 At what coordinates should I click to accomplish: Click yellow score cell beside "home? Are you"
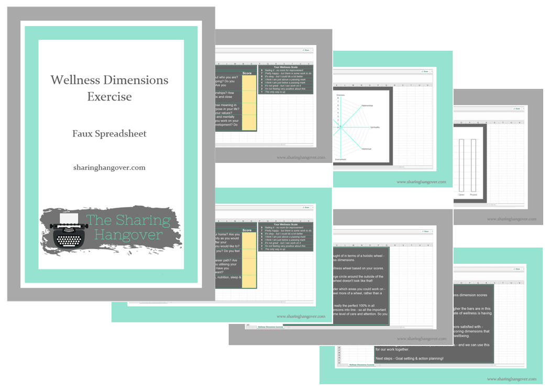pos(249,241)
